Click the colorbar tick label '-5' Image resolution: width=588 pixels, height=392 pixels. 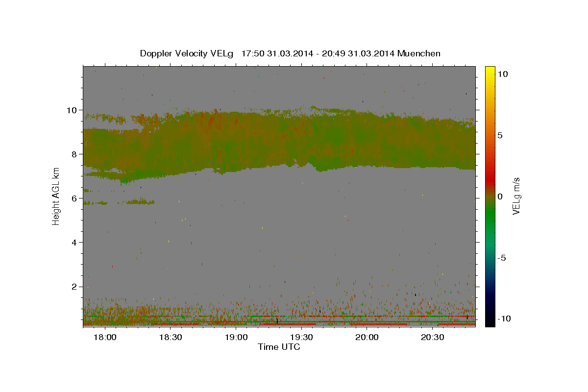[x=502, y=257]
